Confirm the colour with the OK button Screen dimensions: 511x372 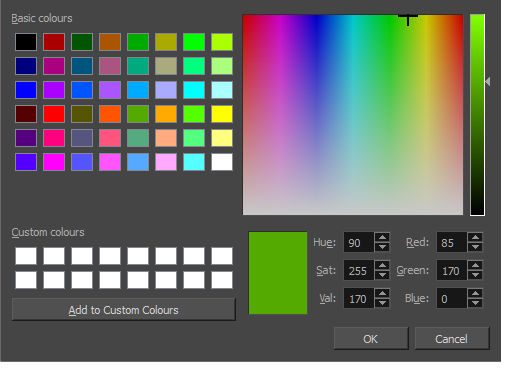371,339
